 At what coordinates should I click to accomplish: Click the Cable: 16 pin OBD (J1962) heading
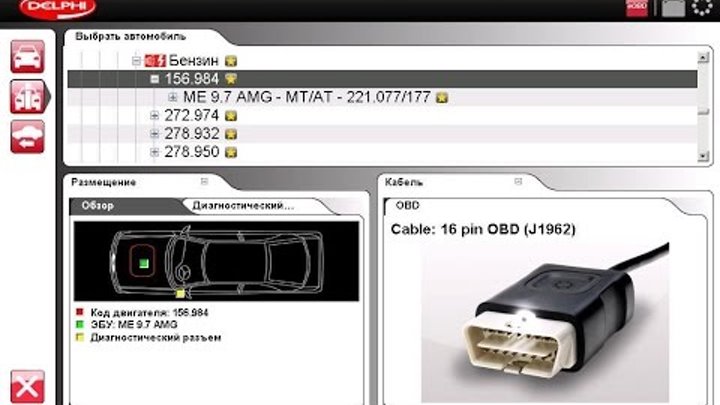[x=483, y=229]
